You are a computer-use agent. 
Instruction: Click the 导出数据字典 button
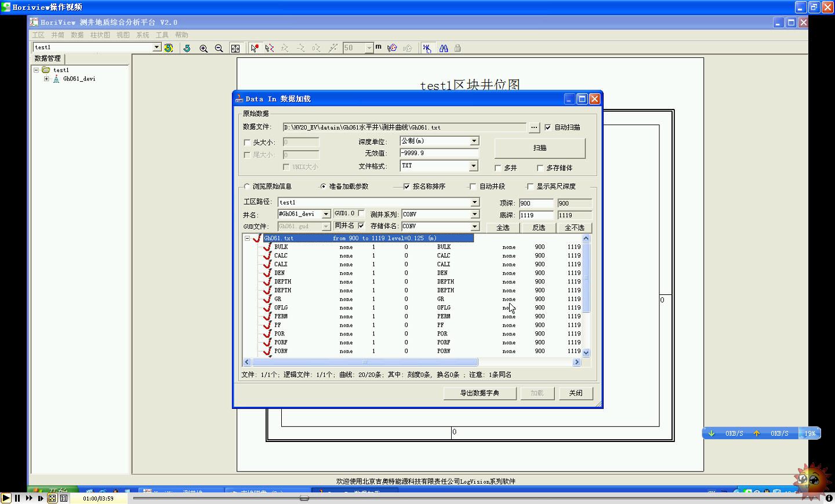point(480,393)
